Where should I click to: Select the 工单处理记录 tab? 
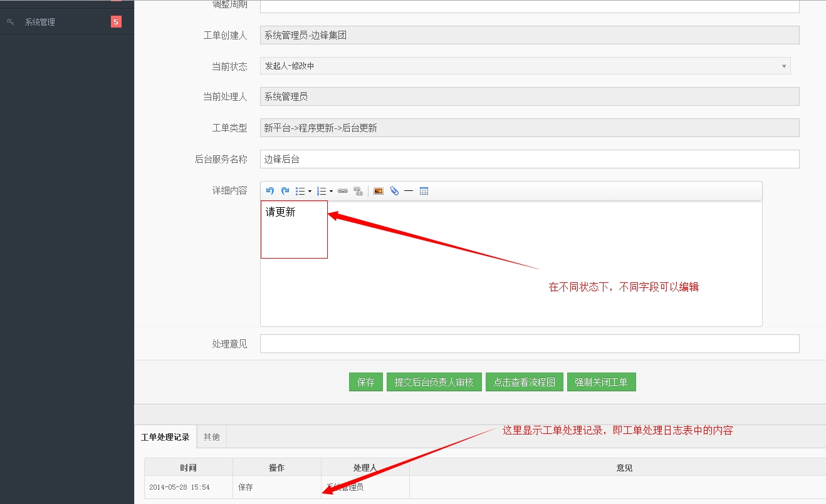[165, 436]
